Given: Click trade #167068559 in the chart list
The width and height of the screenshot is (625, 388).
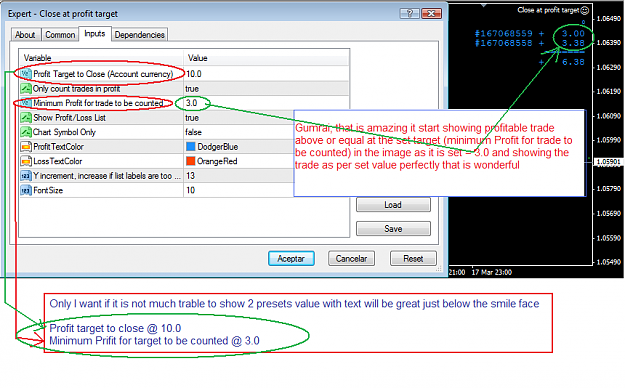Looking at the screenshot, I should (503, 33).
